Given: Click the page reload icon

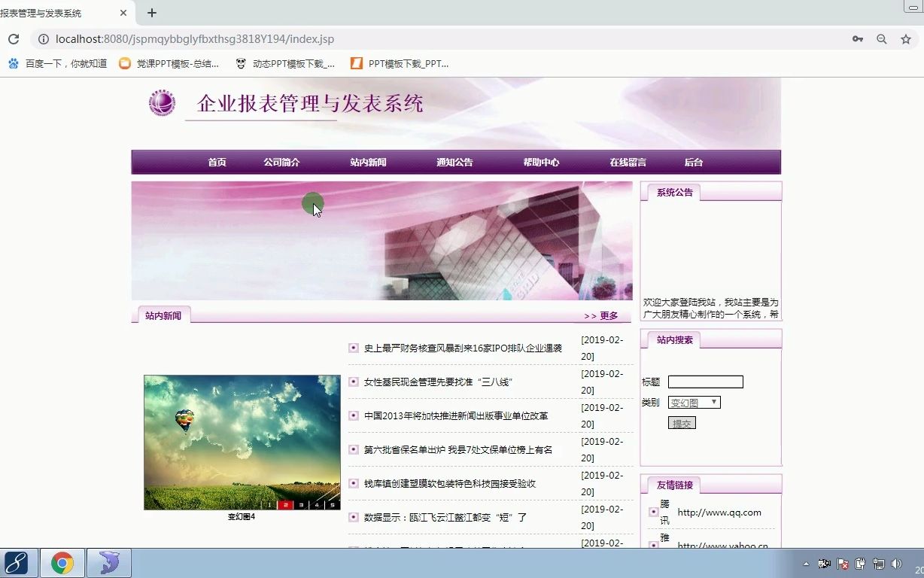Looking at the screenshot, I should (x=13, y=38).
